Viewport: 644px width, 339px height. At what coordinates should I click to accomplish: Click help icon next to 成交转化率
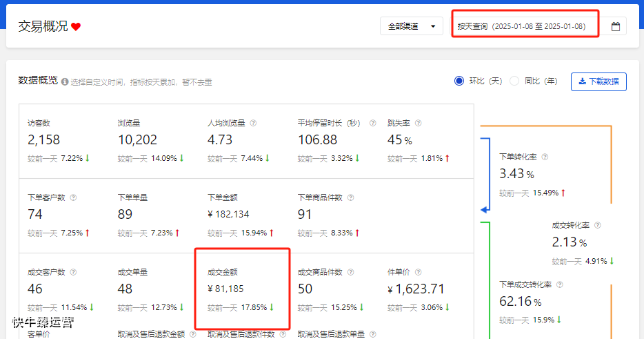tap(598, 225)
